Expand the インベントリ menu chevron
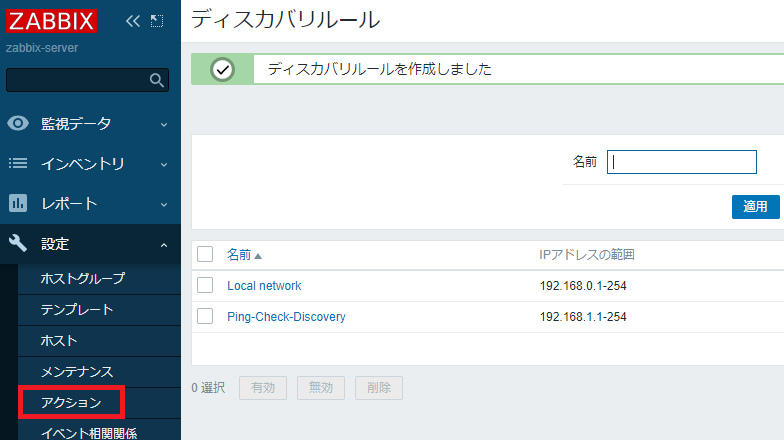The height and width of the screenshot is (440, 784). [x=164, y=164]
